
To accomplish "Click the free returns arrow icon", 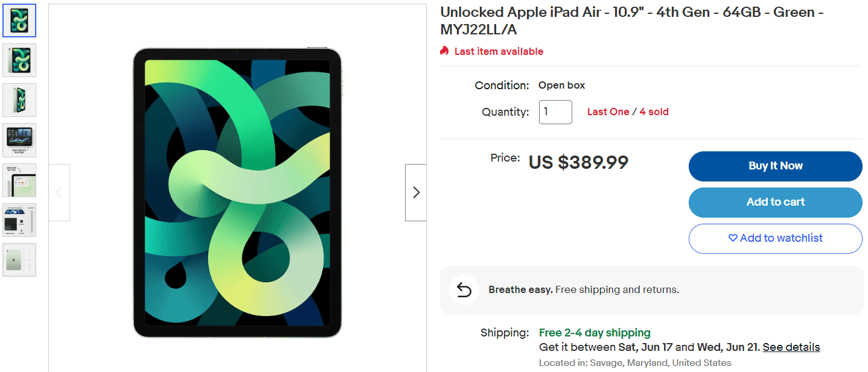I will click(x=464, y=290).
